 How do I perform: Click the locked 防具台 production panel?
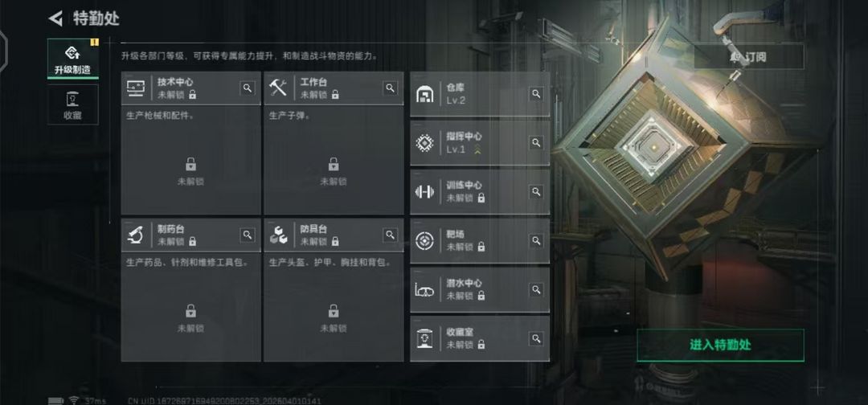[x=334, y=307]
